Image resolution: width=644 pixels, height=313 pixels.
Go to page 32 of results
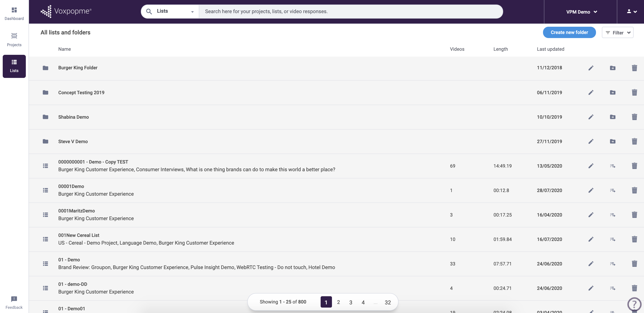pos(388,302)
